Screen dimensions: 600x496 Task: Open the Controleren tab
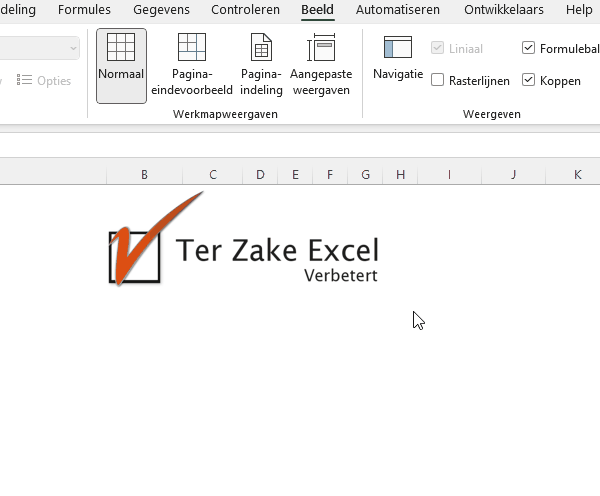tap(245, 10)
